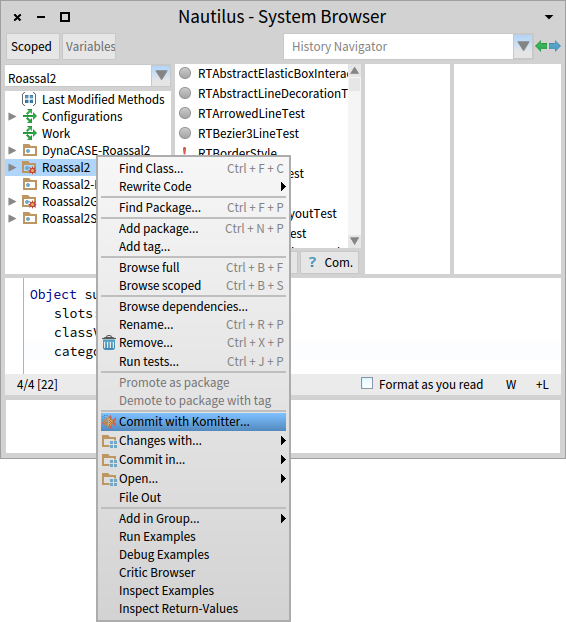This screenshot has width=566, height=622.
Task: Click the question mark Com. icon
Action: pos(313,262)
